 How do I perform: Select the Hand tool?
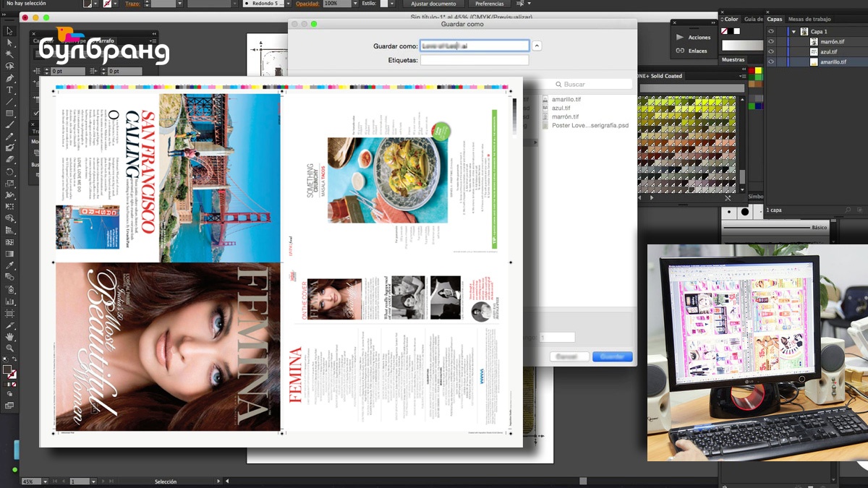(10, 336)
